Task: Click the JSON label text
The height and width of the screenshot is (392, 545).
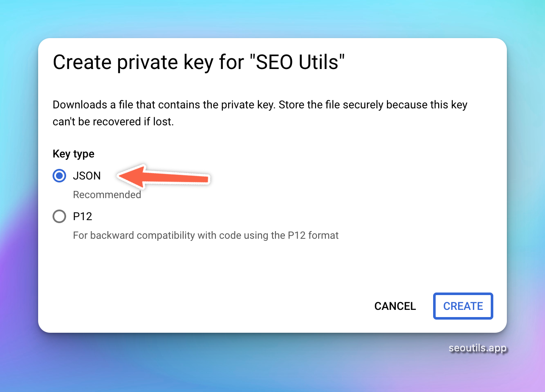Action: (87, 176)
